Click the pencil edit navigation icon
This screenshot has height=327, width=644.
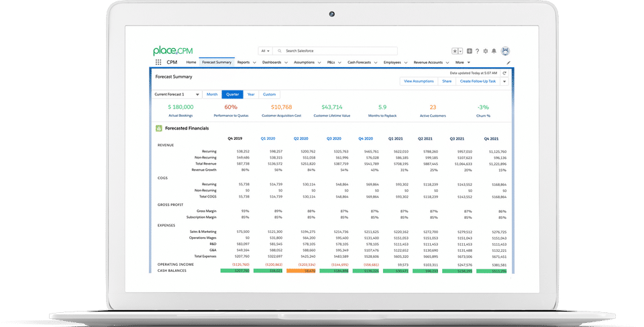(x=508, y=63)
